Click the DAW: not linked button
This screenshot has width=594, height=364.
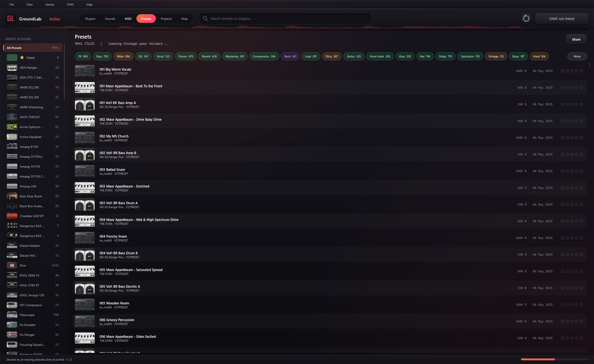coord(562,19)
